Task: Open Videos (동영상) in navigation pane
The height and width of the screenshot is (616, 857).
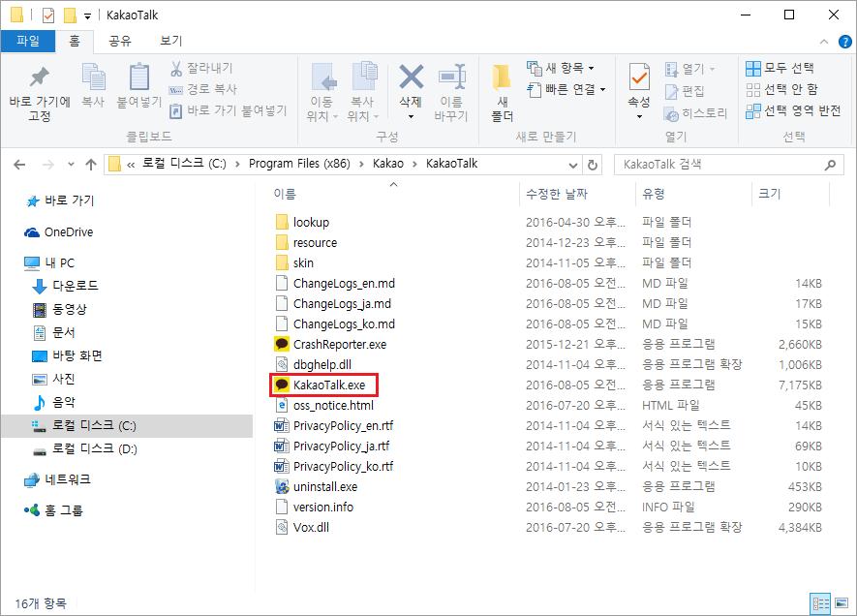Action: coord(60,309)
